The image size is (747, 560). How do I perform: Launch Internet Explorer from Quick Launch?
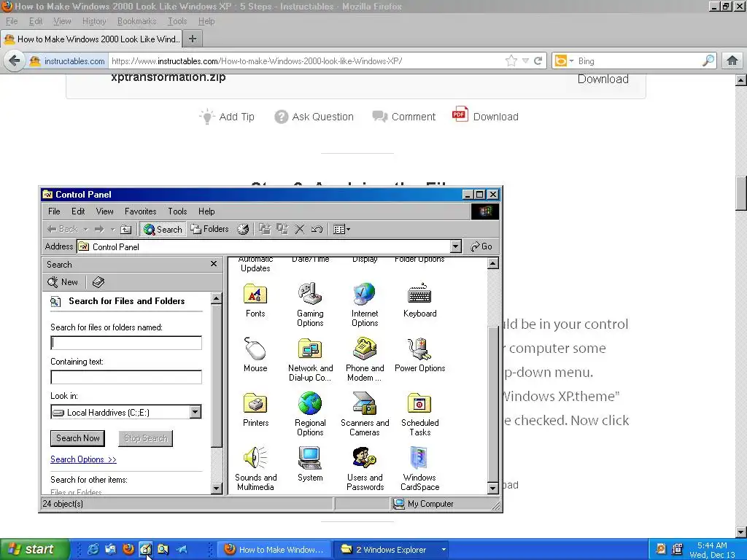(x=93, y=550)
